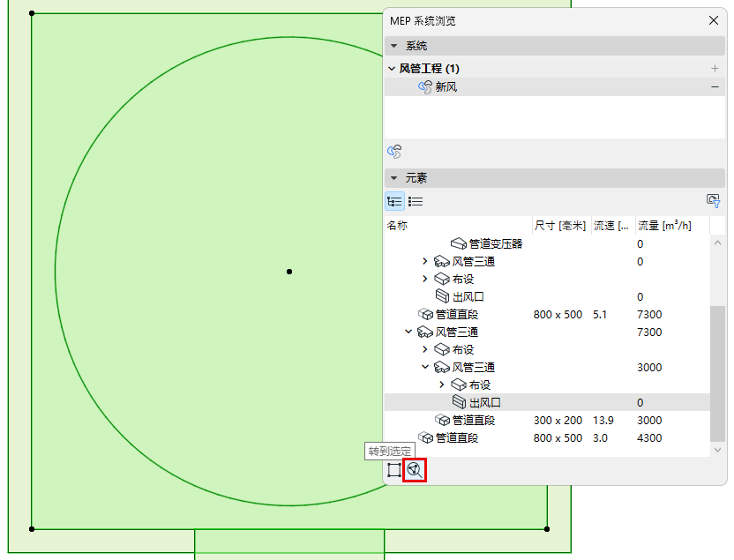Switch elements to tree view
The width and height of the screenshot is (734, 560).
[x=394, y=202]
